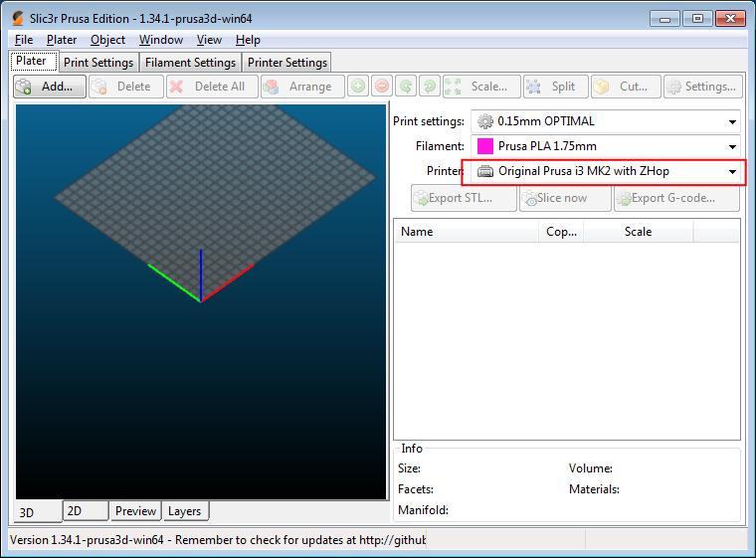Click the green plus 'more copies' icon
756x558 pixels.
coord(358,87)
